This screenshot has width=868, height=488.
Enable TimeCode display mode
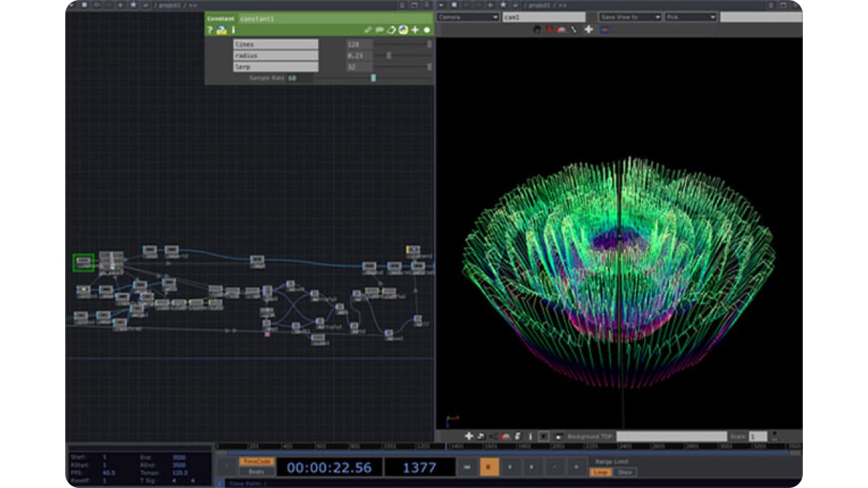(257, 461)
